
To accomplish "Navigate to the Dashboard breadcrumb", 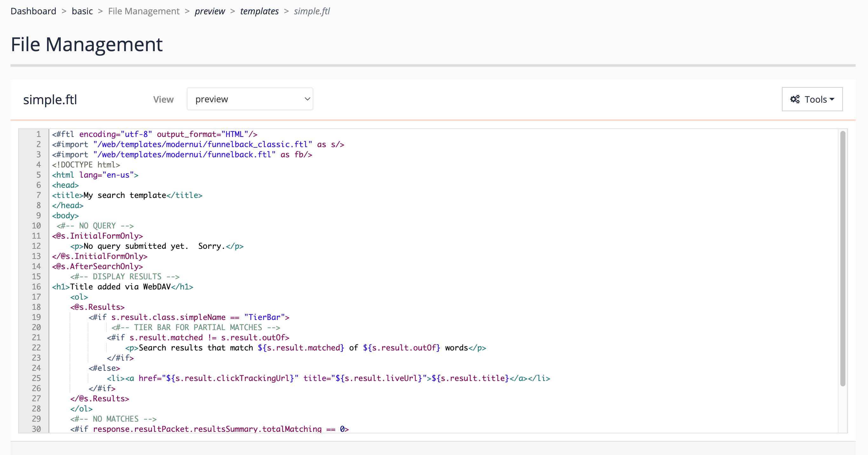I will pos(33,11).
